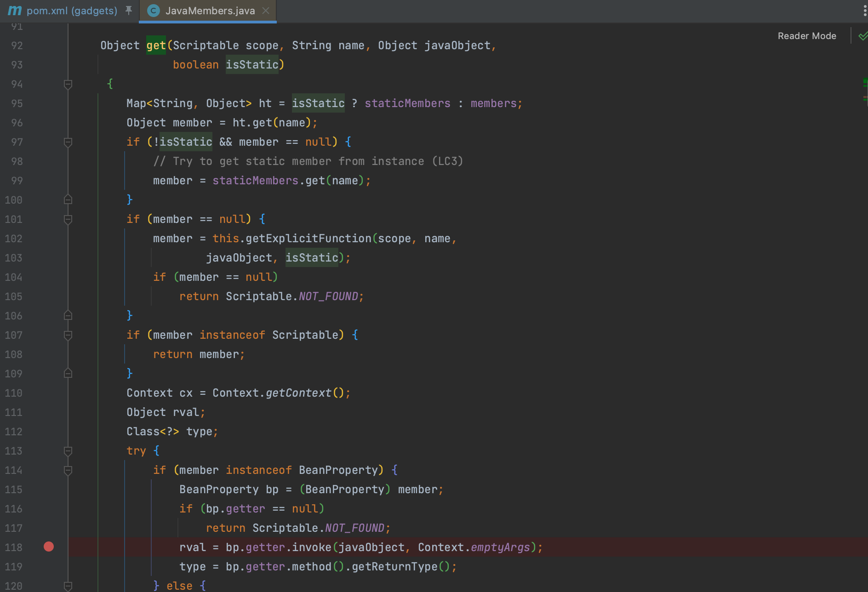868x592 pixels.
Task: Click the members field on line 95
Action: (x=493, y=103)
